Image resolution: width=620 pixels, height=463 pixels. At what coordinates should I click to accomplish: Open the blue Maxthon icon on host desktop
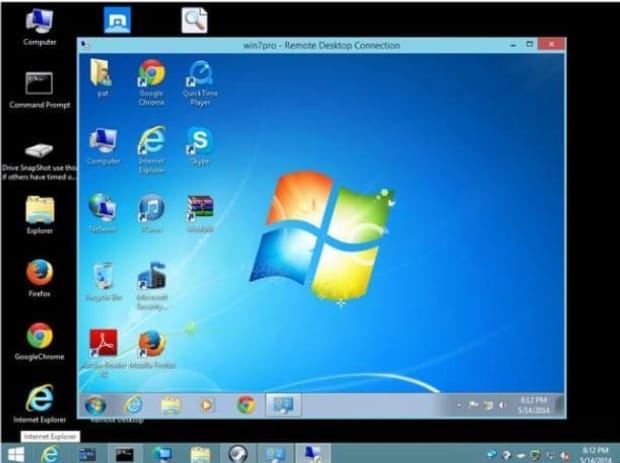pos(117,21)
